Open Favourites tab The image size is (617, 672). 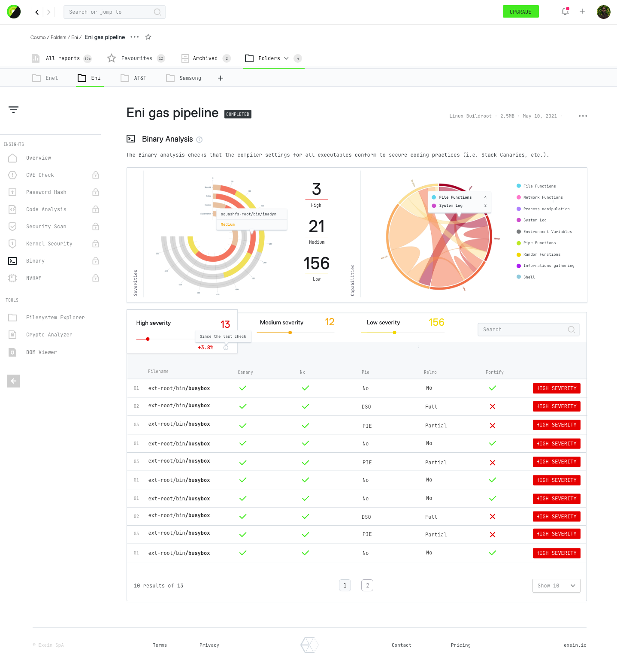click(x=136, y=58)
